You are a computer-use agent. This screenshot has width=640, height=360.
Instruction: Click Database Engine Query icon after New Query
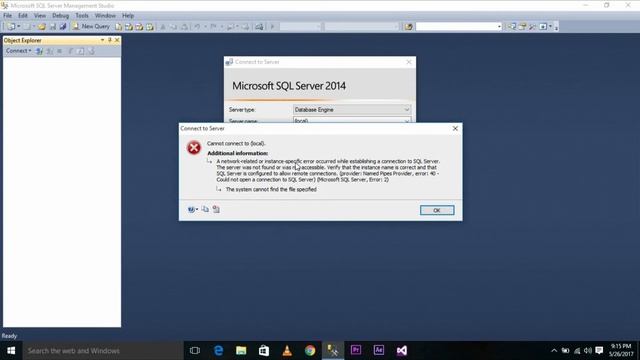(118, 27)
